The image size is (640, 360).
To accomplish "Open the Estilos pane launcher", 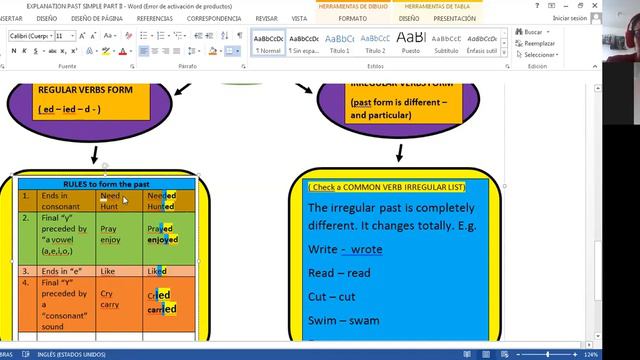I will tap(507, 66).
